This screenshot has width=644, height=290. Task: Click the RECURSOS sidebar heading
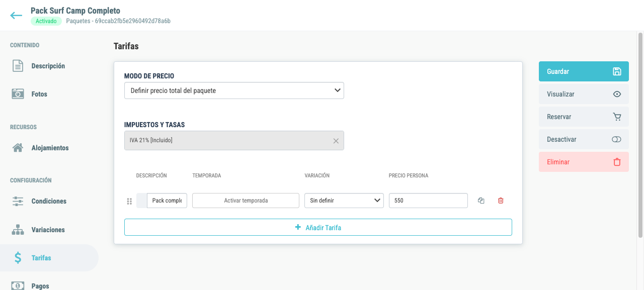23,127
